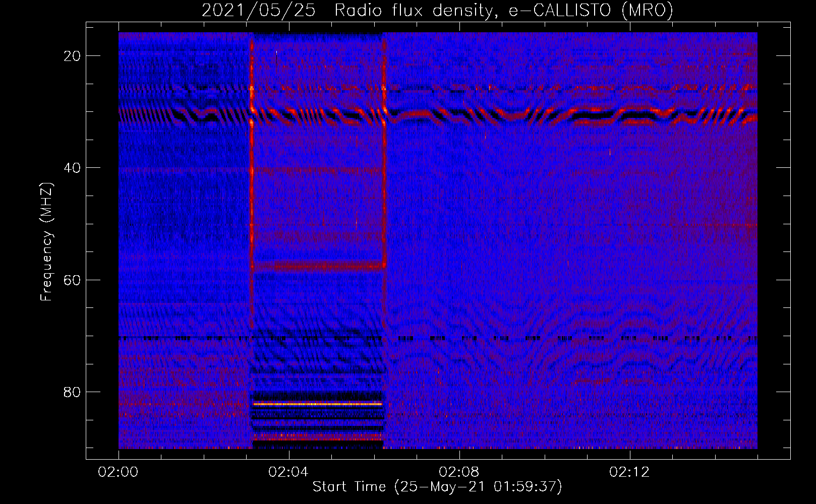Click the '02:08' time tick label
Screen dimensions: 816x504
coord(459,472)
